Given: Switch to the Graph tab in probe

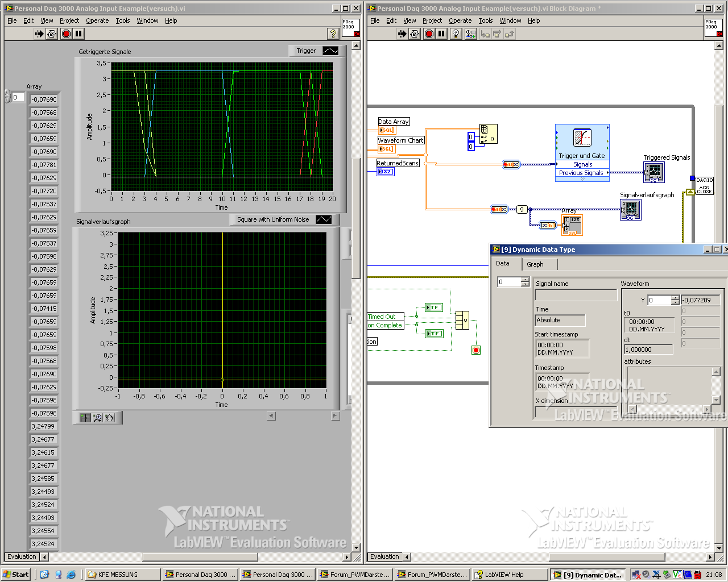Looking at the screenshot, I should 535,264.
